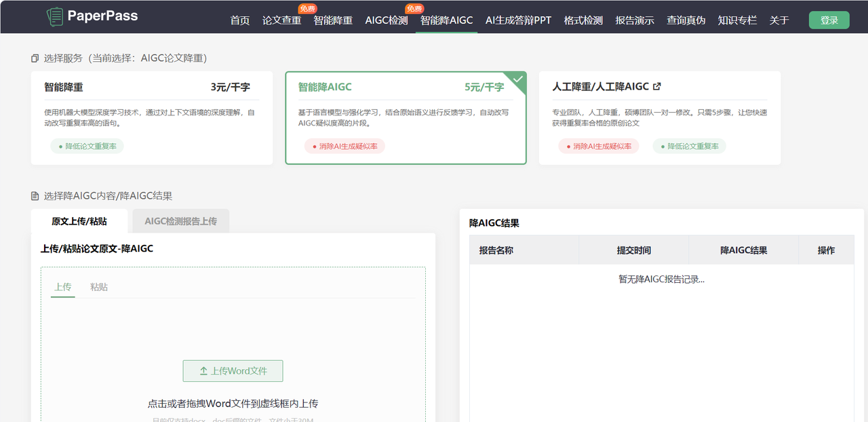The height and width of the screenshot is (422, 868).
Task: Click external link icon beside 人工降重/人工降AIGC
Action: click(656, 86)
